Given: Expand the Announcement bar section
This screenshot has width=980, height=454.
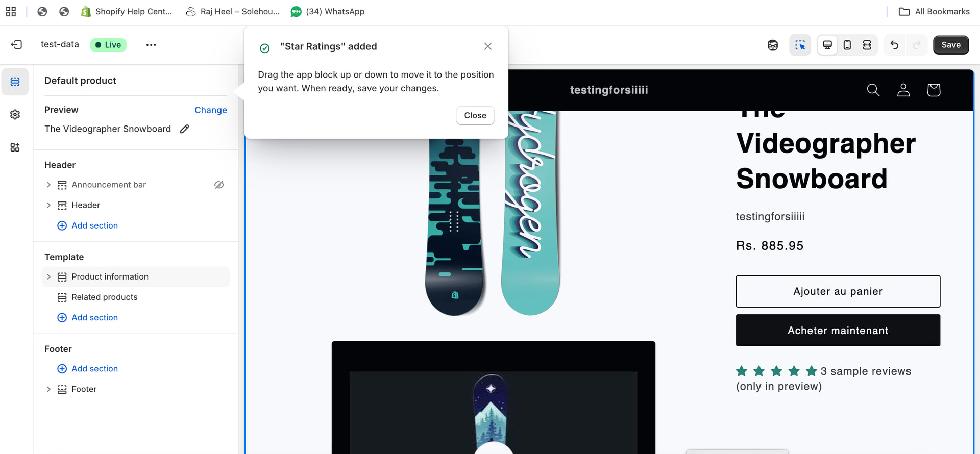Looking at the screenshot, I should (48, 185).
